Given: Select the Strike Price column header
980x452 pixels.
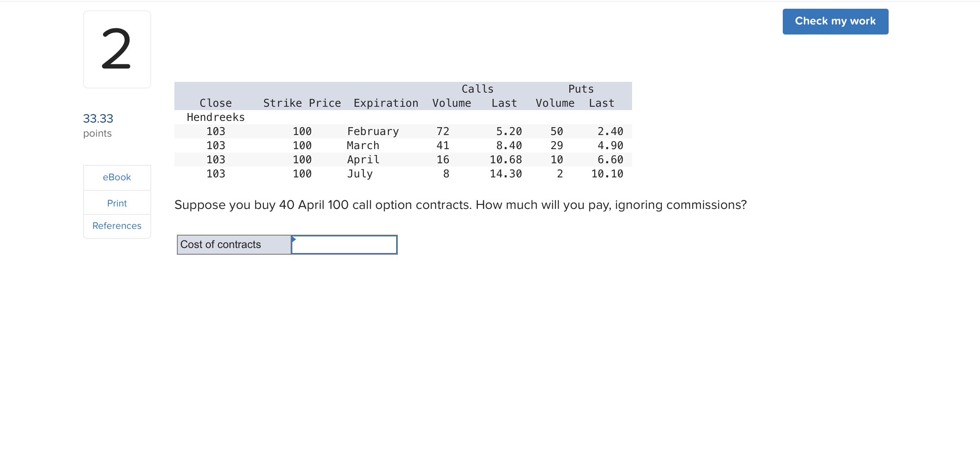Looking at the screenshot, I should pos(302,103).
